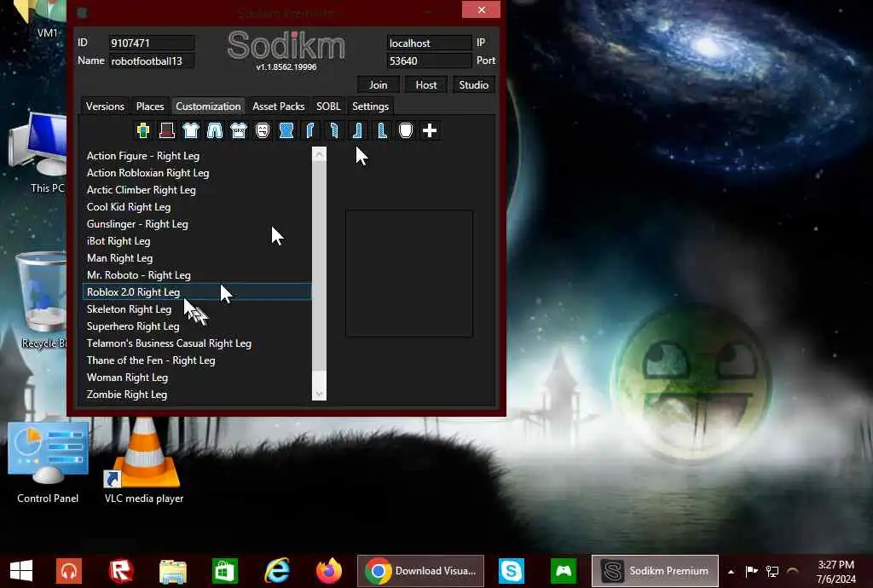Open the SOBL tab
This screenshot has height=588, width=873.
click(328, 107)
